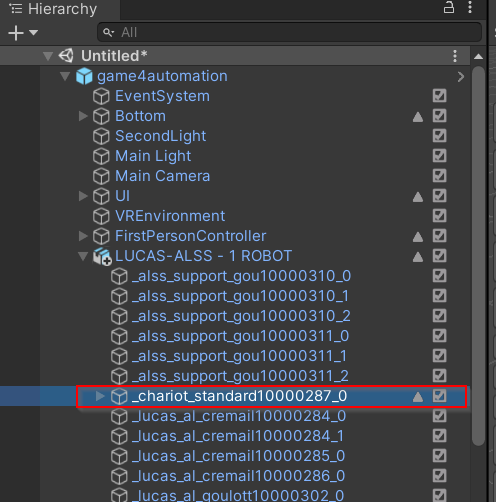Click the LUCAS-ALSS prefab model icon
This screenshot has width=496, height=502.
point(102,256)
